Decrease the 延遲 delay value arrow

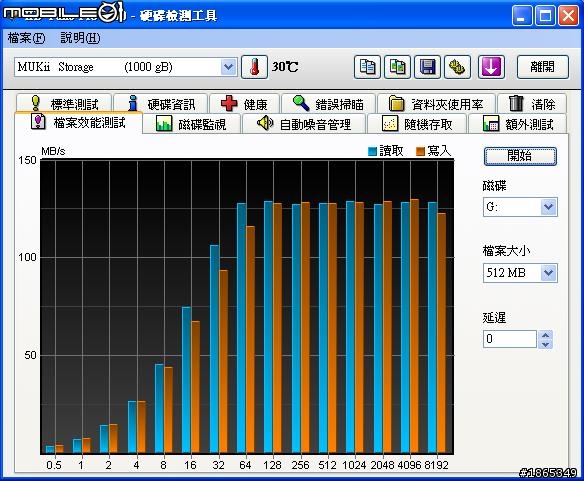coord(545,344)
